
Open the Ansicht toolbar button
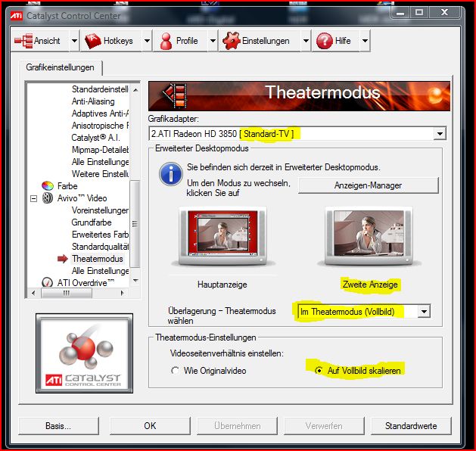pos(41,41)
